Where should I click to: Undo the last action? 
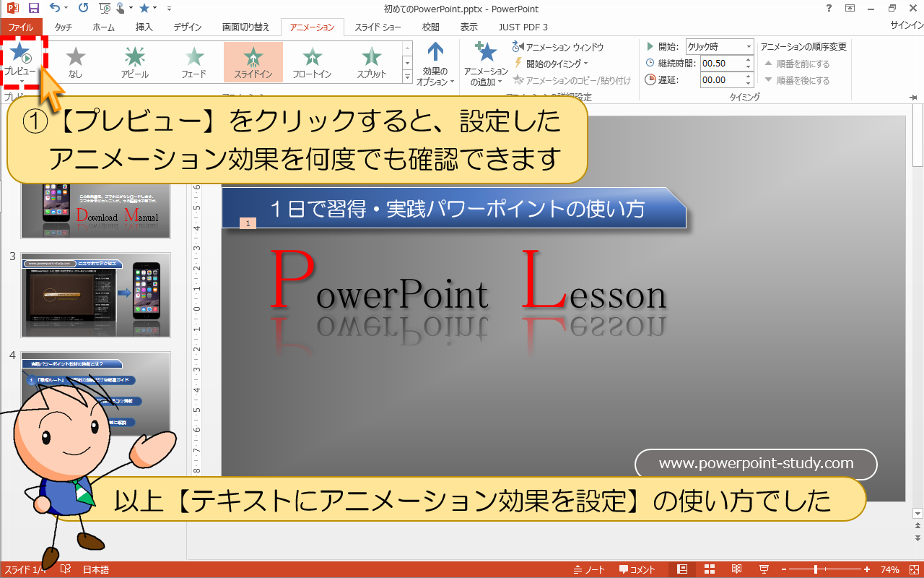click(56, 8)
